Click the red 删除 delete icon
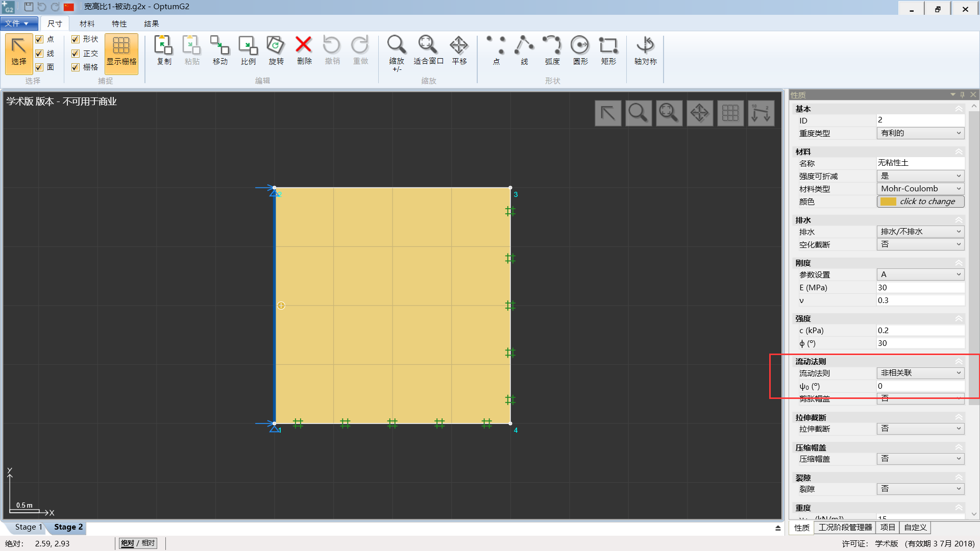Screen dimensions: 980x551 coord(304,51)
